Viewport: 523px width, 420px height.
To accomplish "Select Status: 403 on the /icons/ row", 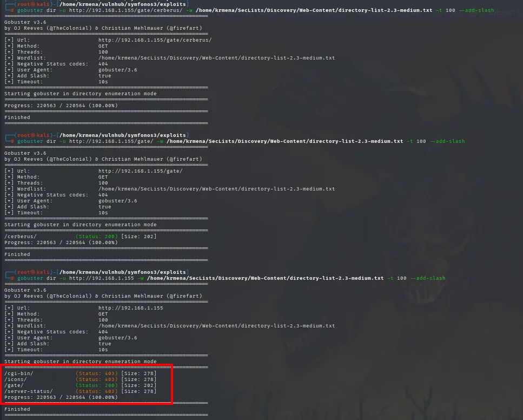I will 97,379.
